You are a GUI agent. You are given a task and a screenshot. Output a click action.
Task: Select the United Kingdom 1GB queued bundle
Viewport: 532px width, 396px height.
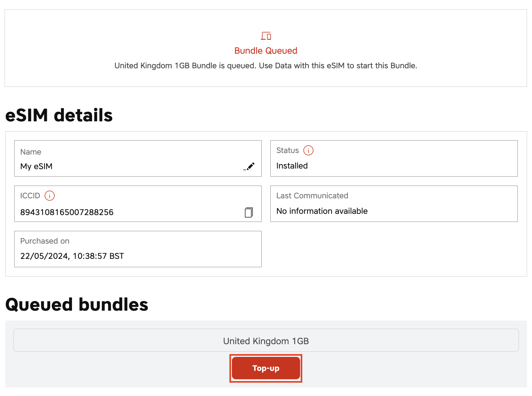[x=266, y=341]
